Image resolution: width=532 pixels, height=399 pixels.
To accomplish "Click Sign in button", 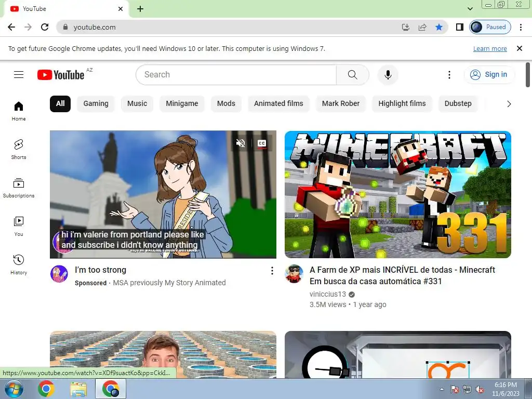I will point(489,75).
